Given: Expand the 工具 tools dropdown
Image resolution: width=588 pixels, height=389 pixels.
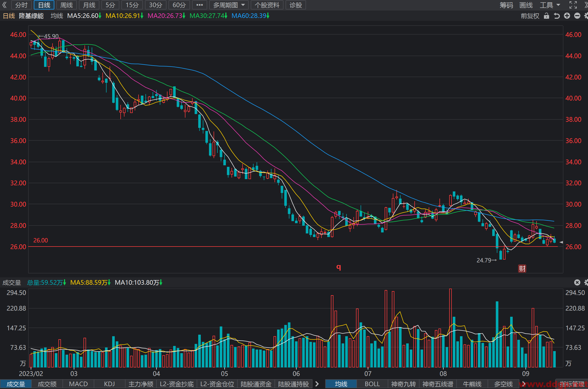Looking at the screenshot, I should (x=550, y=5).
